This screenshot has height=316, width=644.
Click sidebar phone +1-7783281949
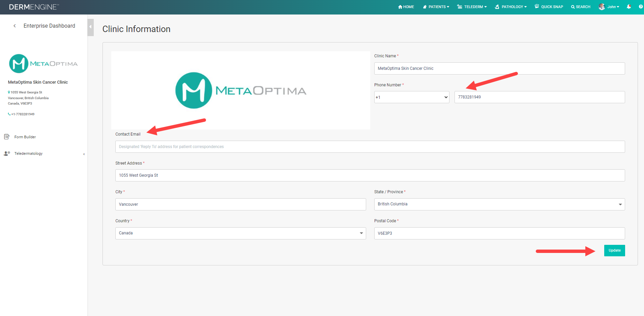pyautogui.click(x=23, y=114)
